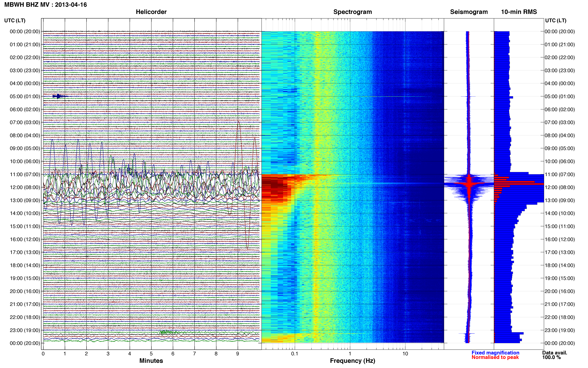This screenshot has height=368, width=588.
Task: Click the '3' tick on the Minutes axis
Action: 108,354
